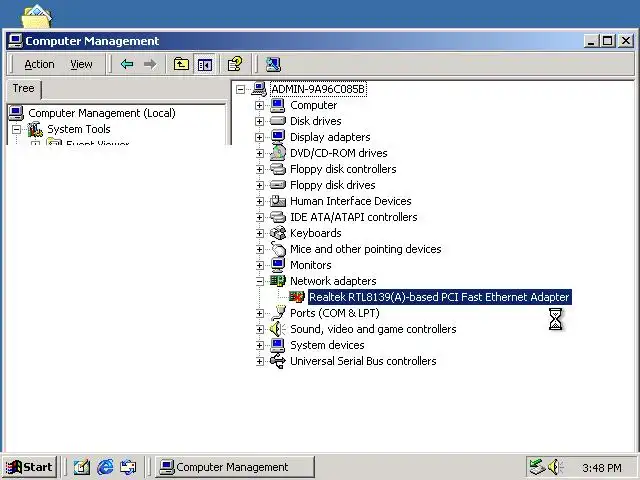Click the Monitors icon
This screenshot has height=480, width=640.
[278, 265]
